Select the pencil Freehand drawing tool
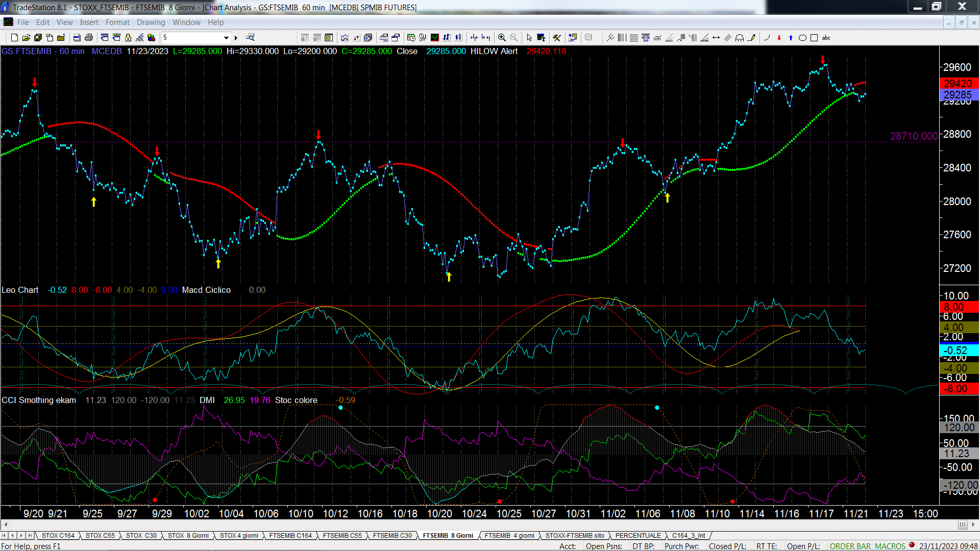The height and width of the screenshot is (551, 980). pyautogui.click(x=752, y=38)
